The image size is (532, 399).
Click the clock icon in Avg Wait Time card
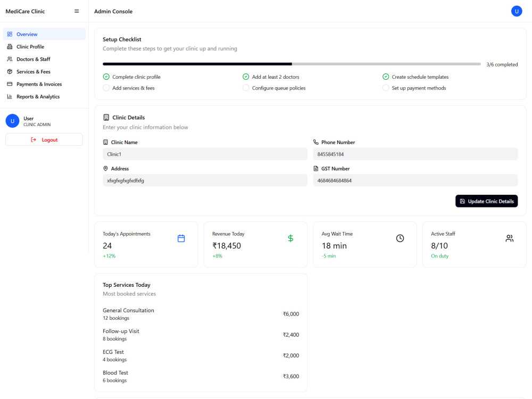(400, 238)
